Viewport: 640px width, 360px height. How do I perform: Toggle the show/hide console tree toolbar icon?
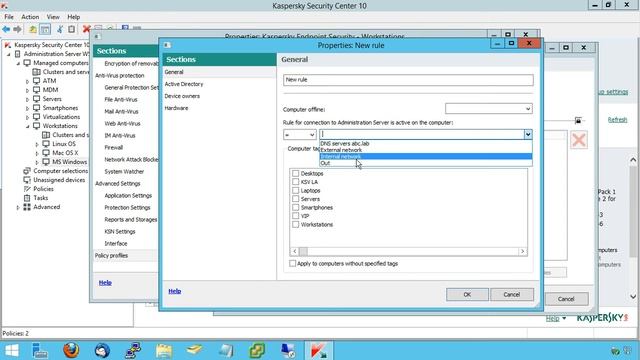45,29
